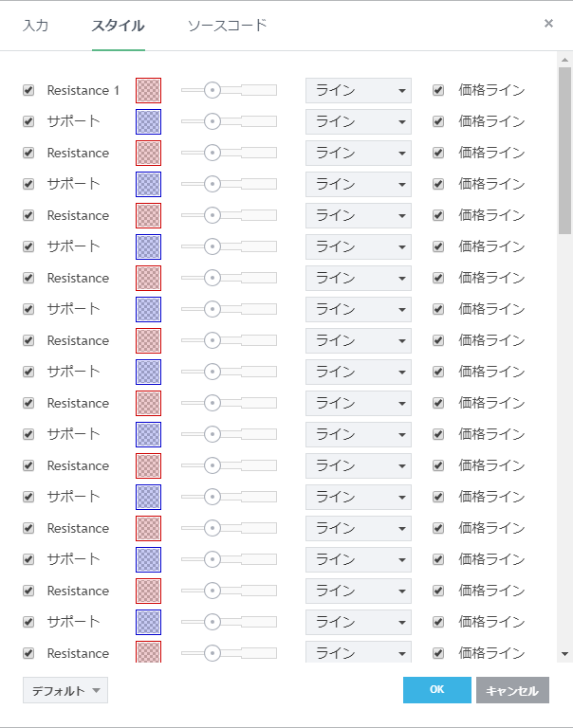The width and height of the screenshot is (573, 728).
Task: Disable the topmost サポート plot checkbox
Action: [28, 122]
